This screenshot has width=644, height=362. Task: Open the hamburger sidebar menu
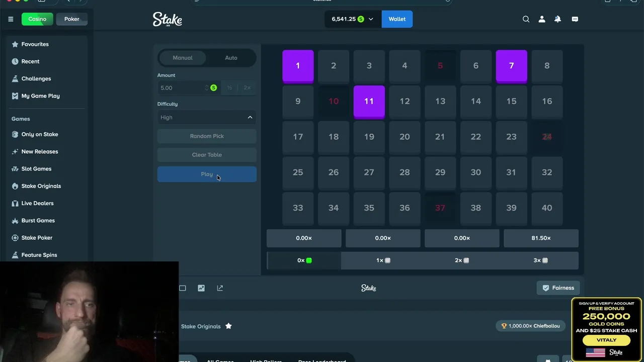click(x=11, y=19)
